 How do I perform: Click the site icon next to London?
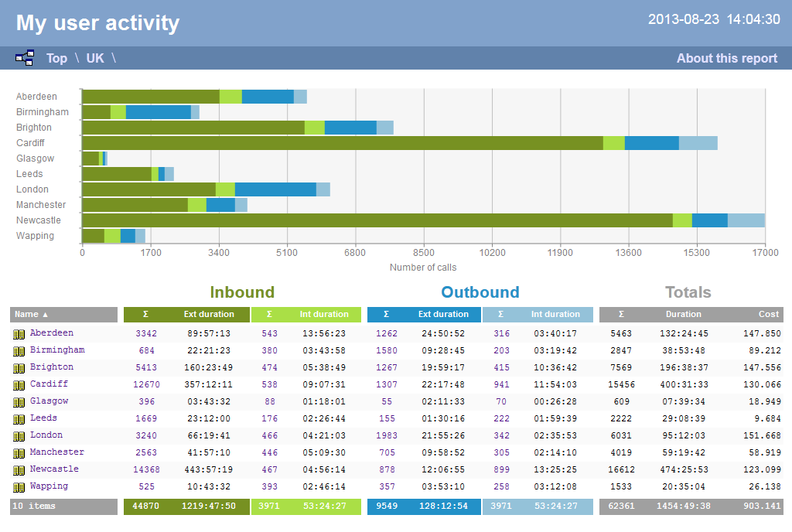point(17,435)
